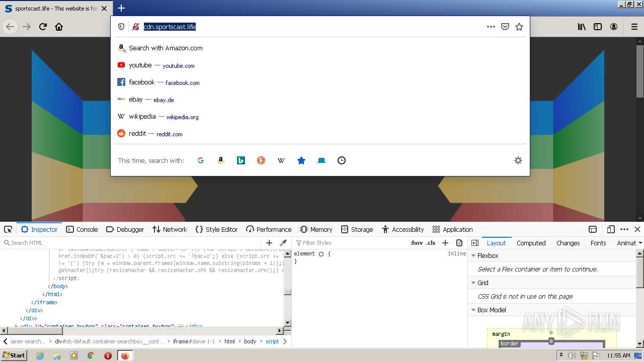Screen dimensions: 644x362
Task: Open the Accessibility tab
Action: coord(403,229)
